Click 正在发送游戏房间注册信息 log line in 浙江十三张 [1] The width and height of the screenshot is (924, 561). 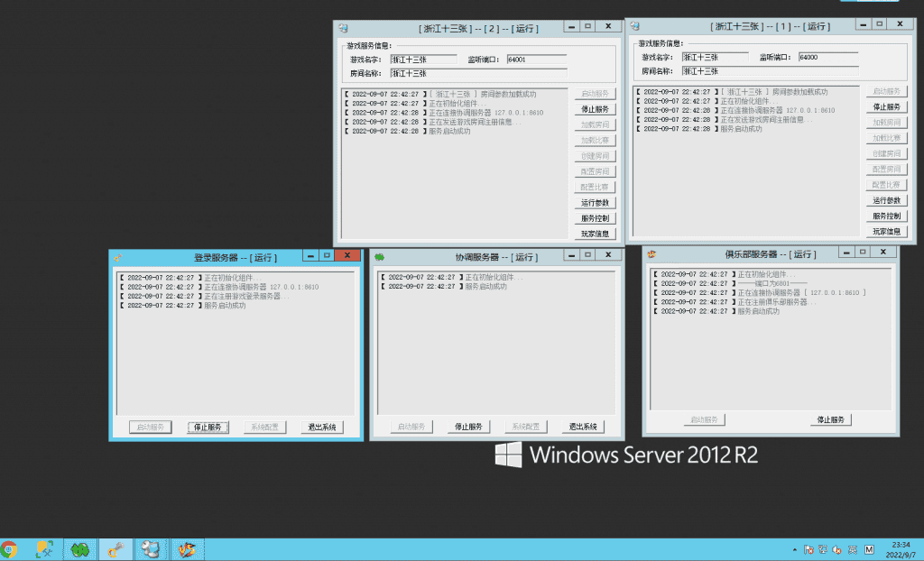click(x=725, y=120)
